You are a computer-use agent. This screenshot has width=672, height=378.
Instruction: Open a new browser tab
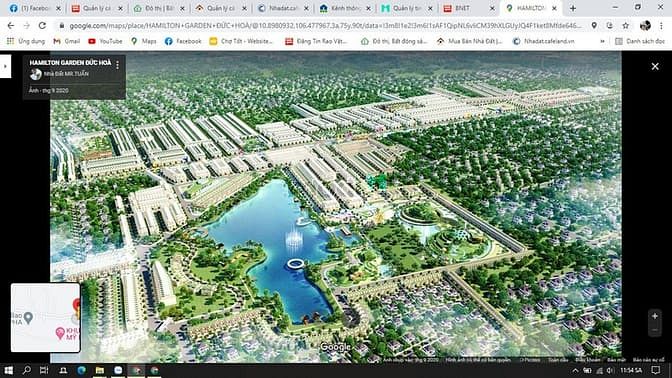point(573,8)
